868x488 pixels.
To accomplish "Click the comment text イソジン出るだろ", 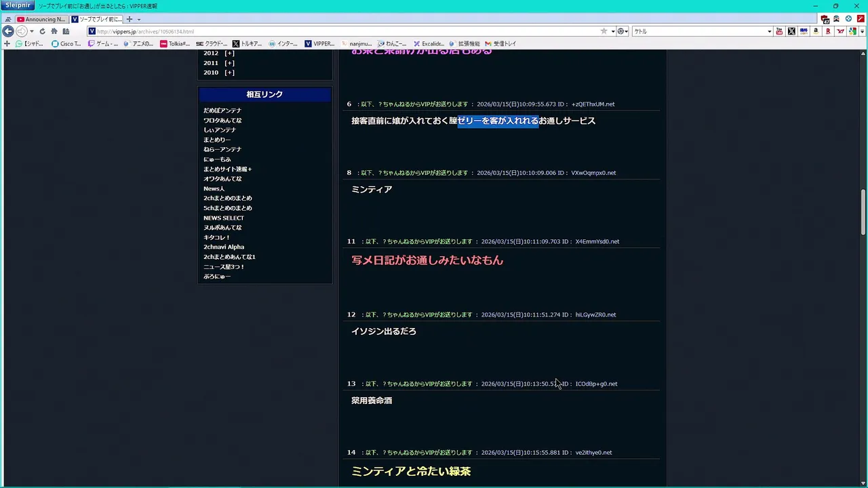I will coord(384,331).
